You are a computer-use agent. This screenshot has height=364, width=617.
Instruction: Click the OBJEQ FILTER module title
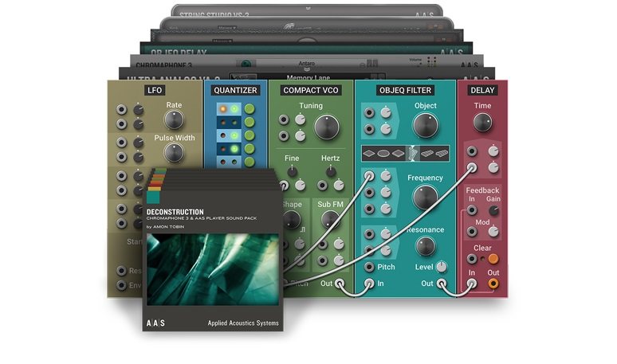tap(405, 91)
